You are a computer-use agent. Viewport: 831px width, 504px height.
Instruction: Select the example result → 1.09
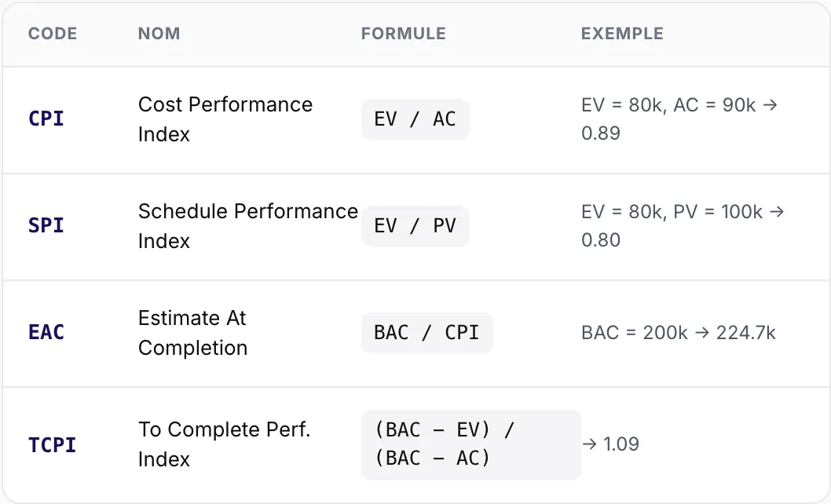point(610,444)
